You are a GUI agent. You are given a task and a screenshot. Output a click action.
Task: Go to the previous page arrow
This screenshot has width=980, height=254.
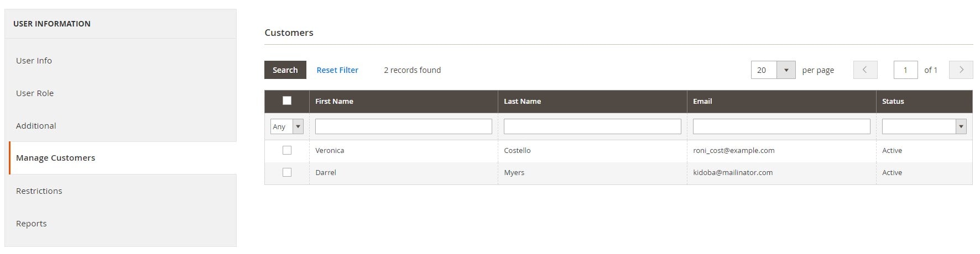pos(865,70)
